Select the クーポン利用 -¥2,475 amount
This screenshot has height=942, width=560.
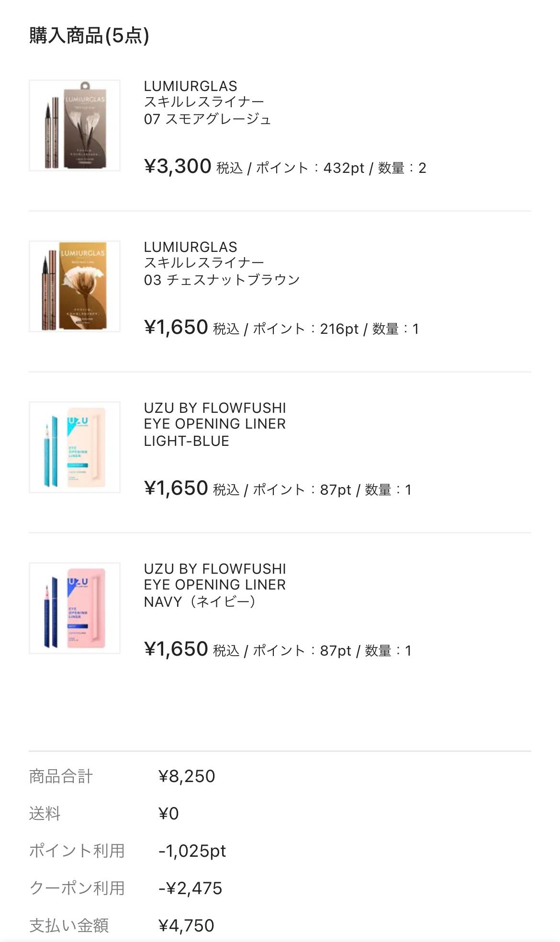point(190,888)
